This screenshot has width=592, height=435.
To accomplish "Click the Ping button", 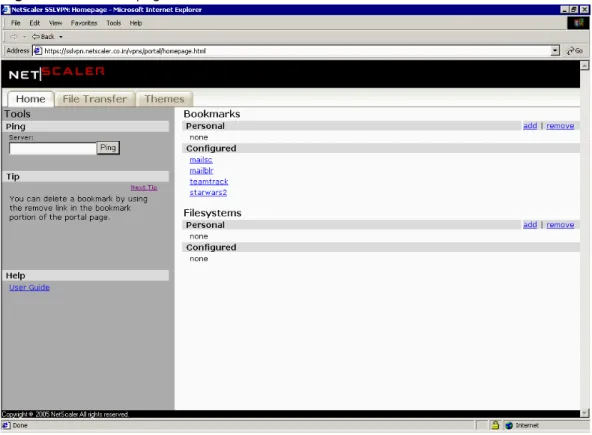I will click(108, 148).
